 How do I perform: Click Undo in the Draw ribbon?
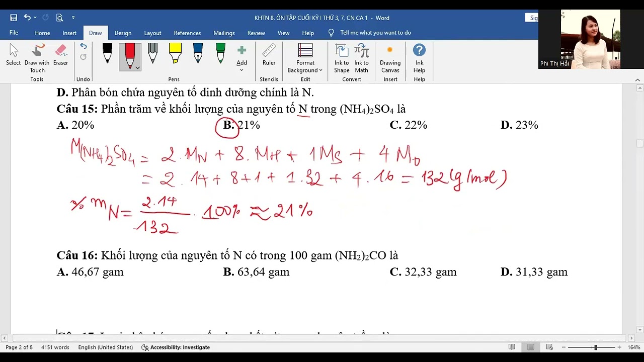pyautogui.click(x=83, y=46)
